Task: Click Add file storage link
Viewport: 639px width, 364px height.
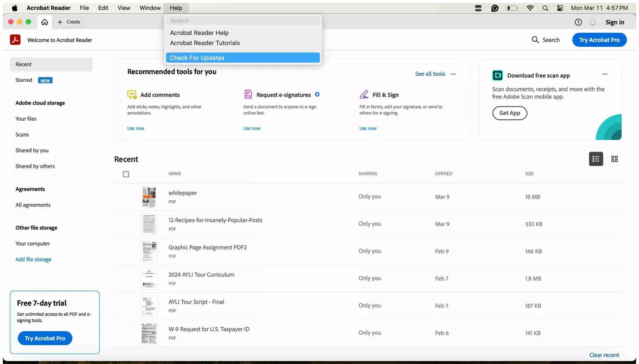Action: (34, 260)
